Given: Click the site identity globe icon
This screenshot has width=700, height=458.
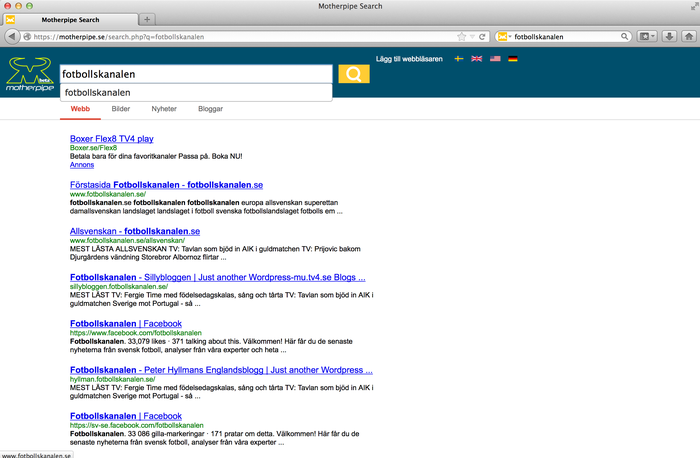Looking at the screenshot, I should (x=27, y=37).
